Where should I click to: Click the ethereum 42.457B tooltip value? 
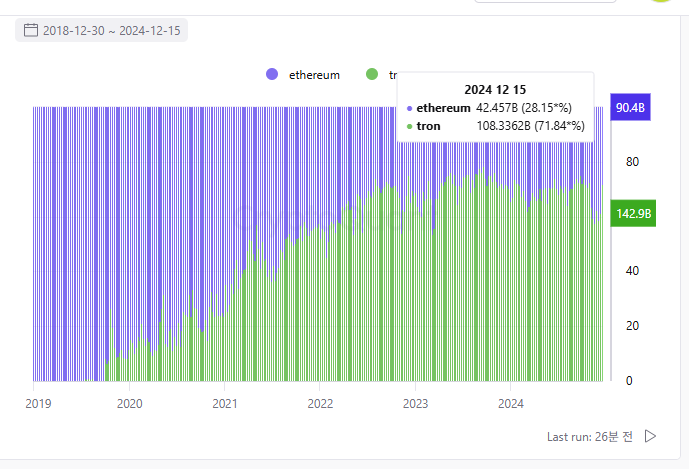pyautogui.click(x=524, y=108)
